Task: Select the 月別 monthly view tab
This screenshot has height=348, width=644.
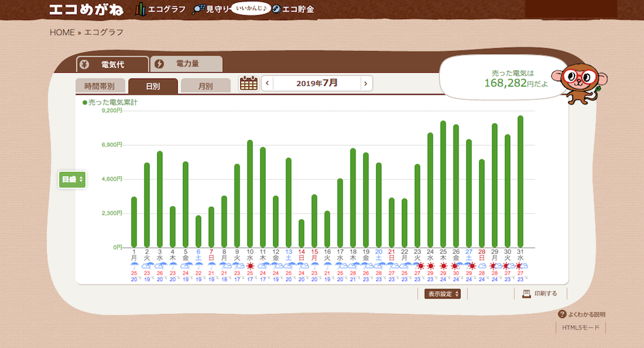Action: click(205, 86)
